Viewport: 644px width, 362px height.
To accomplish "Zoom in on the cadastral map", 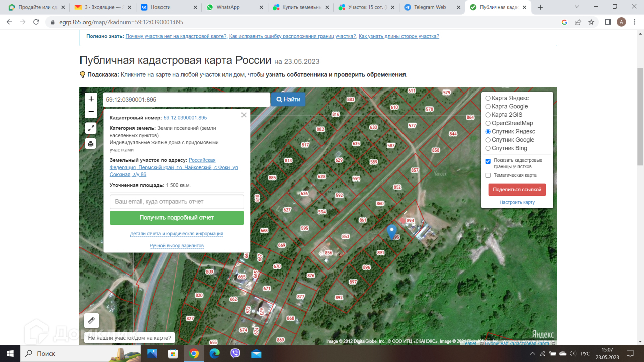I will (x=91, y=99).
